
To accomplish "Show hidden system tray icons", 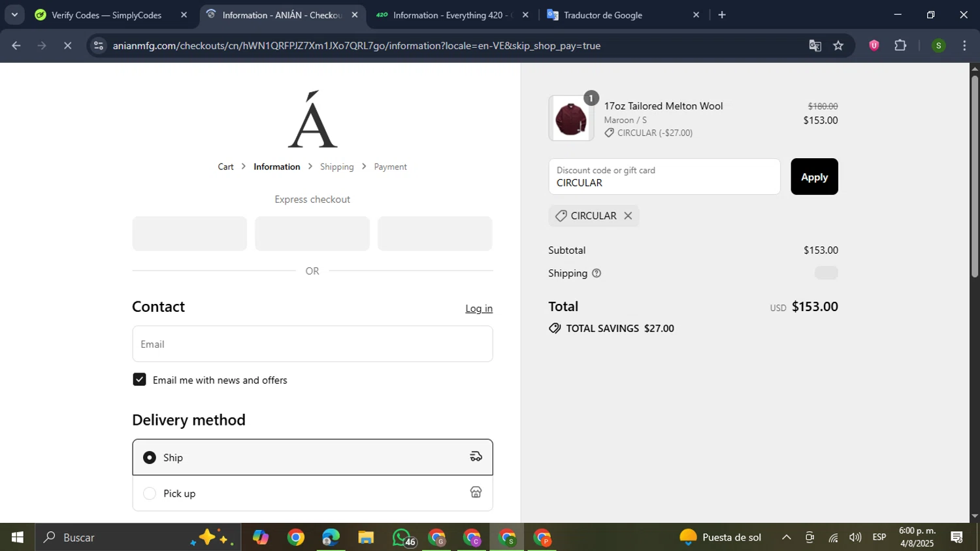I will coord(787,537).
